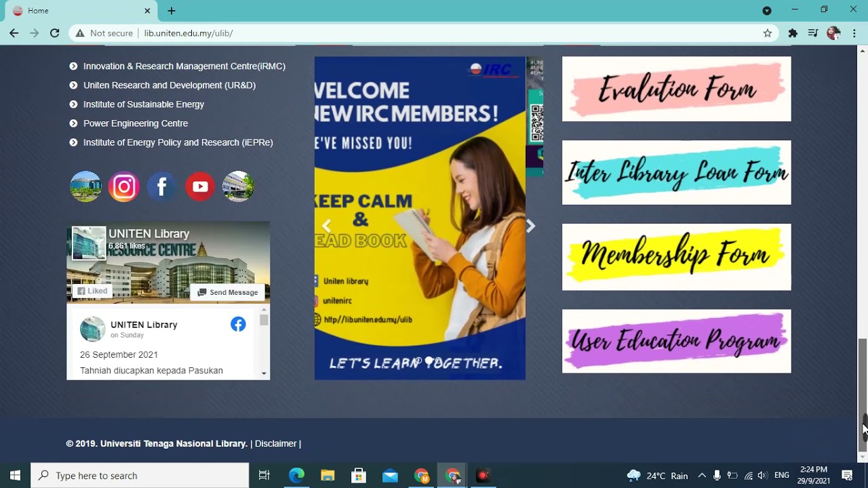Open Chrome menu with three dots

(x=854, y=33)
